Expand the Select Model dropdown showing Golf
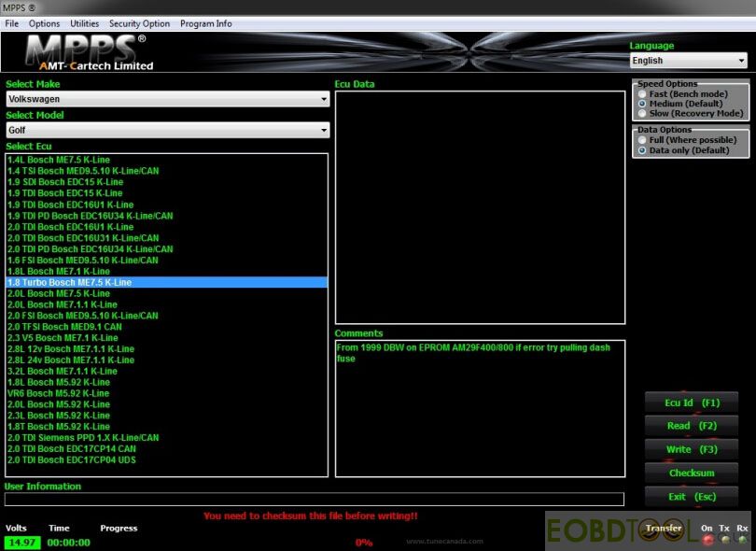Screen dimensions: 756x551 pyautogui.click(x=168, y=131)
